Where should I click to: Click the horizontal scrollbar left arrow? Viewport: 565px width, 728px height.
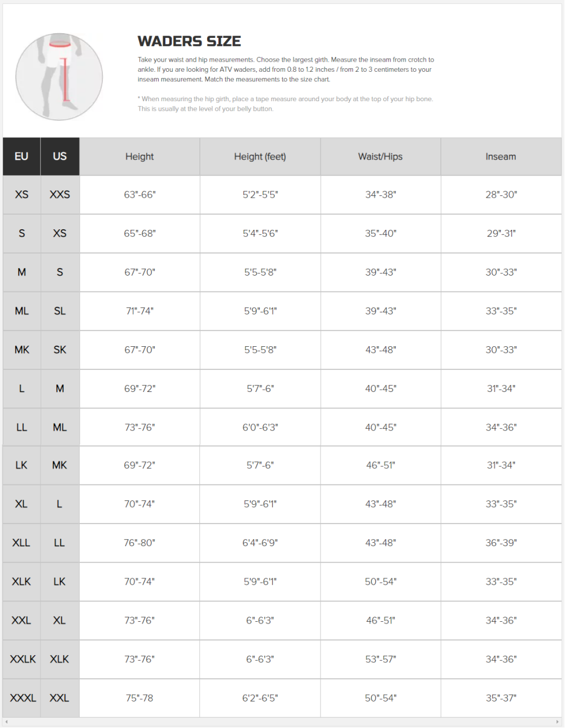pyautogui.click(x=6, y=722)
